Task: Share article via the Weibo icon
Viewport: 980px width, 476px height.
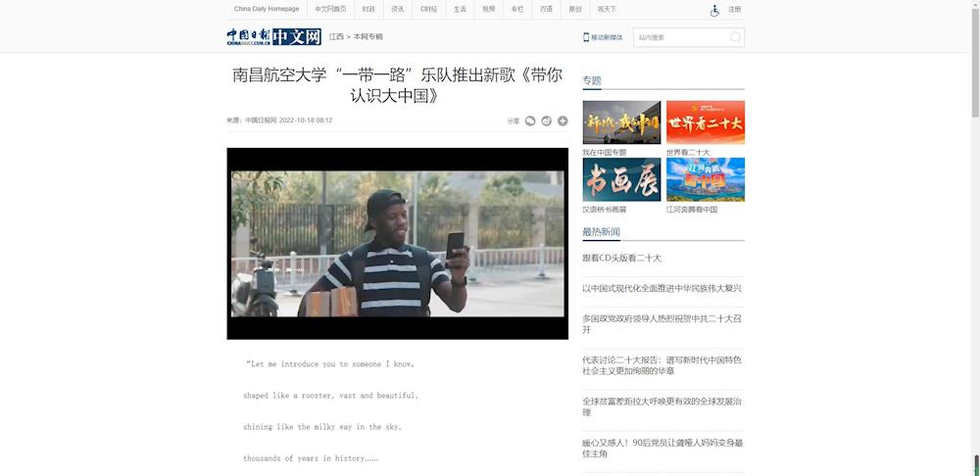Action: pos(547,121)
